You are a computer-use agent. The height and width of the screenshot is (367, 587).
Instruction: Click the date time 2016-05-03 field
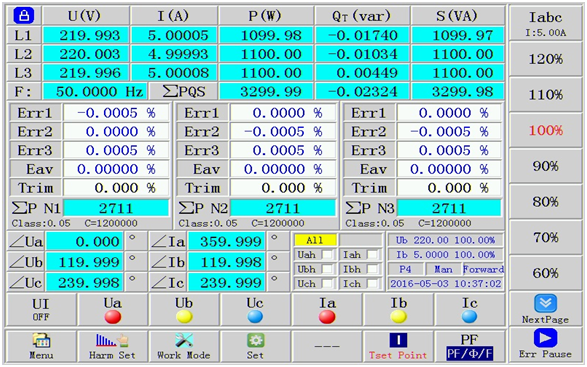[445, 284]
